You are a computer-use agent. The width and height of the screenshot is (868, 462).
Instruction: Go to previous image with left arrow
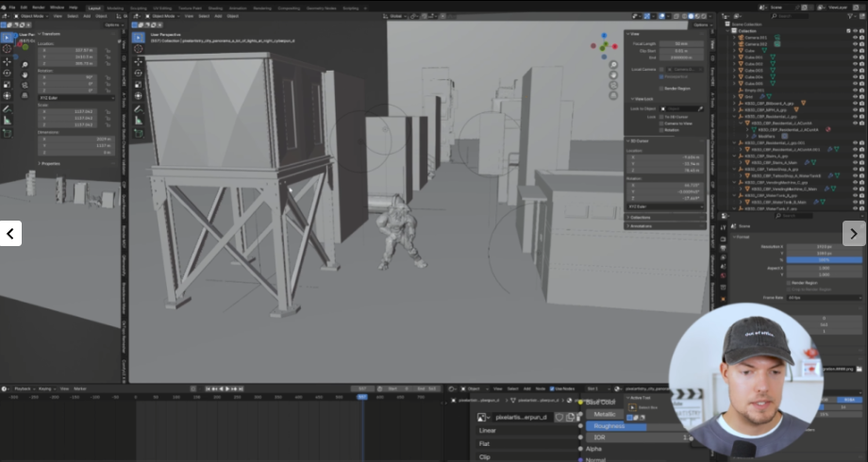pyautogui.click(x=10, y=234)
